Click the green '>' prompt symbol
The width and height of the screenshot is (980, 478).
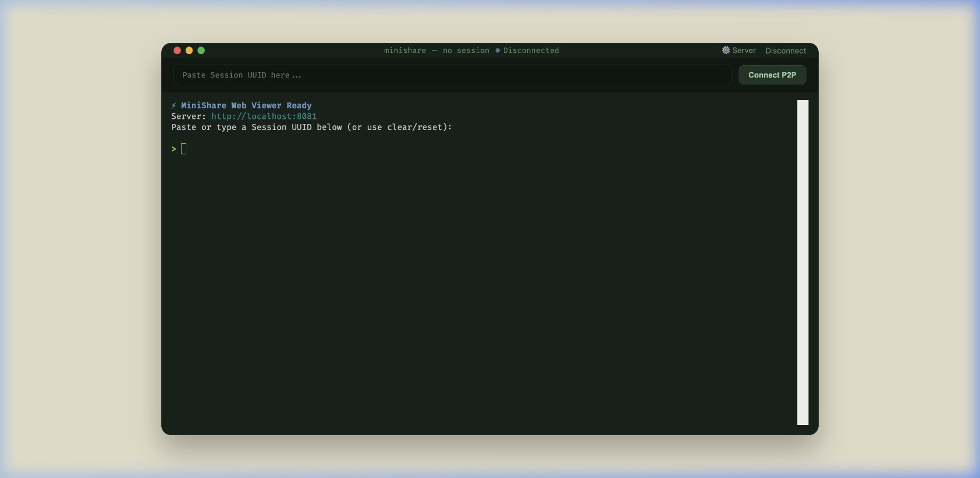(174, 149)
